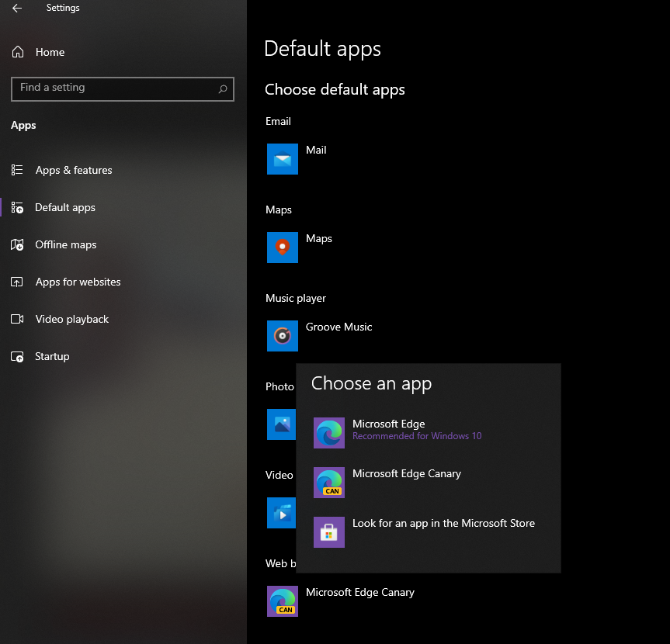Viewport: 670px width, 644px height.
Task: Choose Microsoft Edge Canary in popup
Action: click(x=406, y=473)
